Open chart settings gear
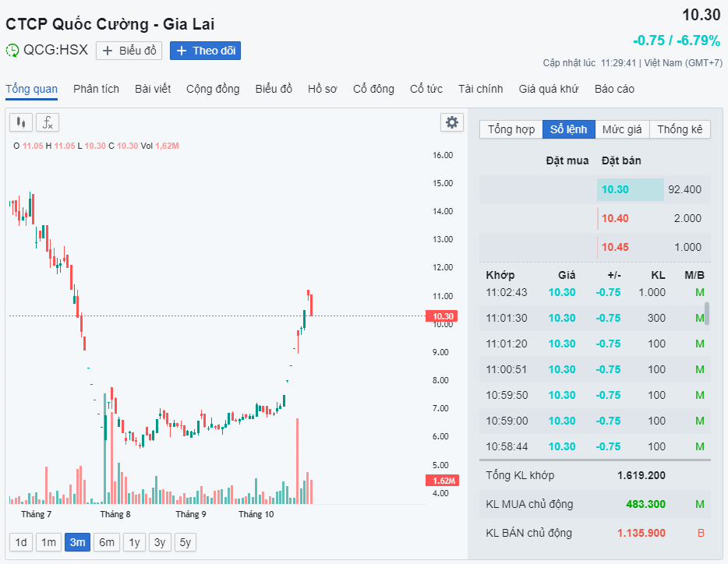Image resolution: width=728 pixels, height=564 pixels. pyautogui.click(x=452, y=122)
